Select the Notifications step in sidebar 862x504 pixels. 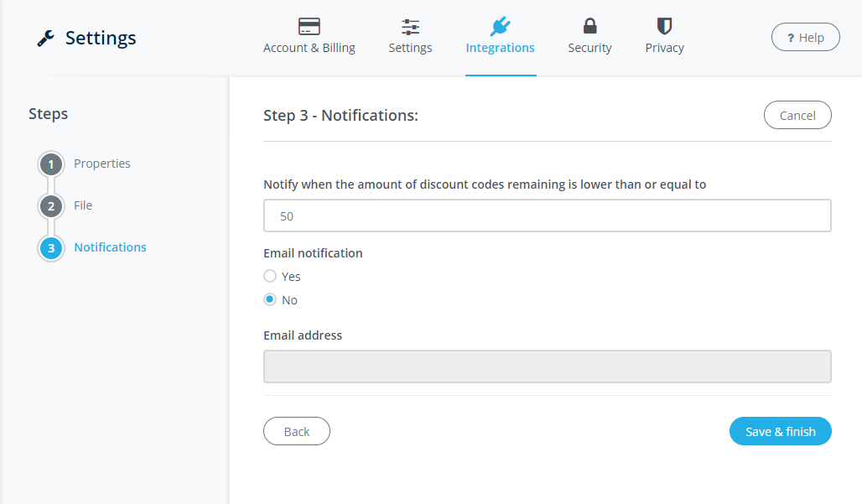click(110, 247)
